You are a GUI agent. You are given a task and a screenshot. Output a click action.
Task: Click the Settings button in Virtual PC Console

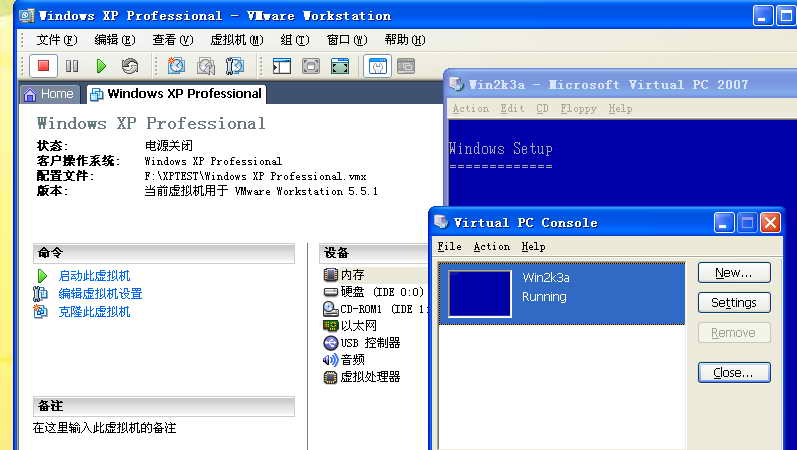(x=733, y=303)
